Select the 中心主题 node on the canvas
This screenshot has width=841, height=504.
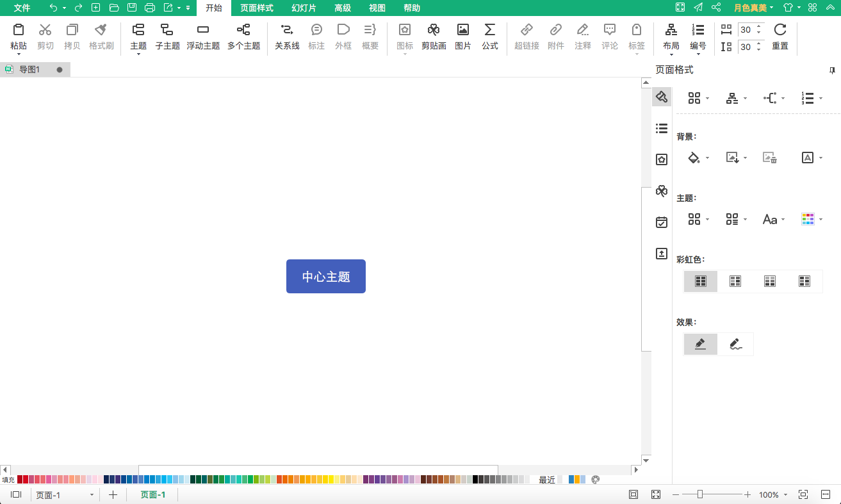click(x=326, y=277)
